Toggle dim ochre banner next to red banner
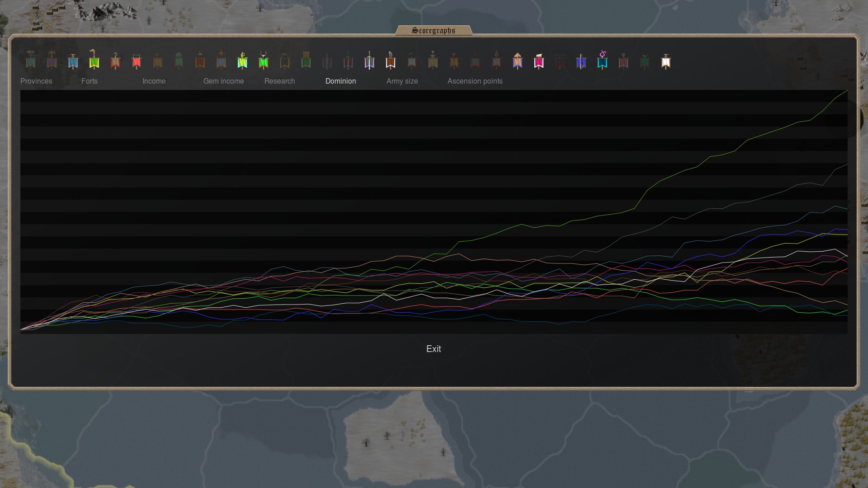Screen dimensions: 868x488 pos(158,61)
